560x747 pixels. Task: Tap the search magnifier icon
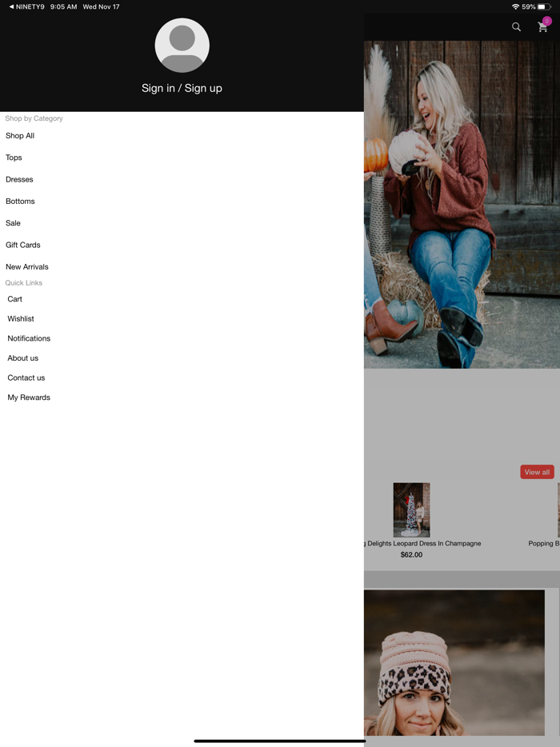click(x=516, y=27)
